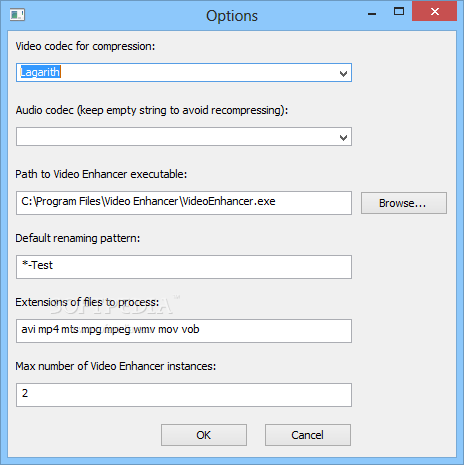Click the 'Video codec for compression' label
Screen dimensions: 464x465
85,46
